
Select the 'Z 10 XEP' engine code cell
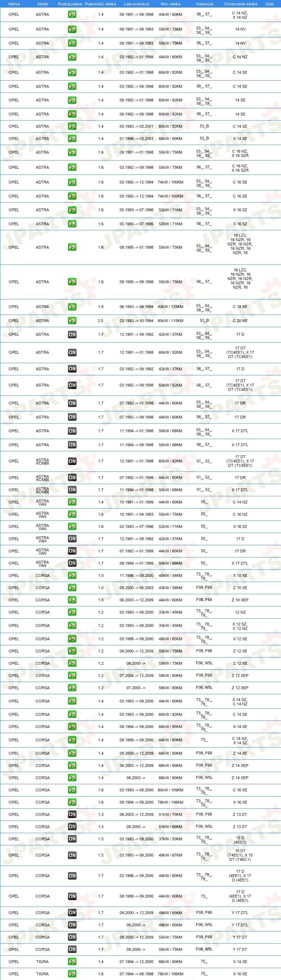click(x=240, y=600)
